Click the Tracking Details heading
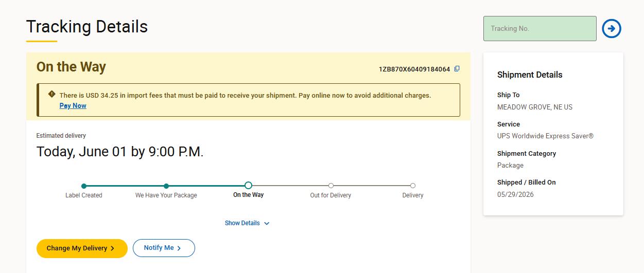Image resolution: width=644 pixels, height=273 pixels. coord(87,26)
